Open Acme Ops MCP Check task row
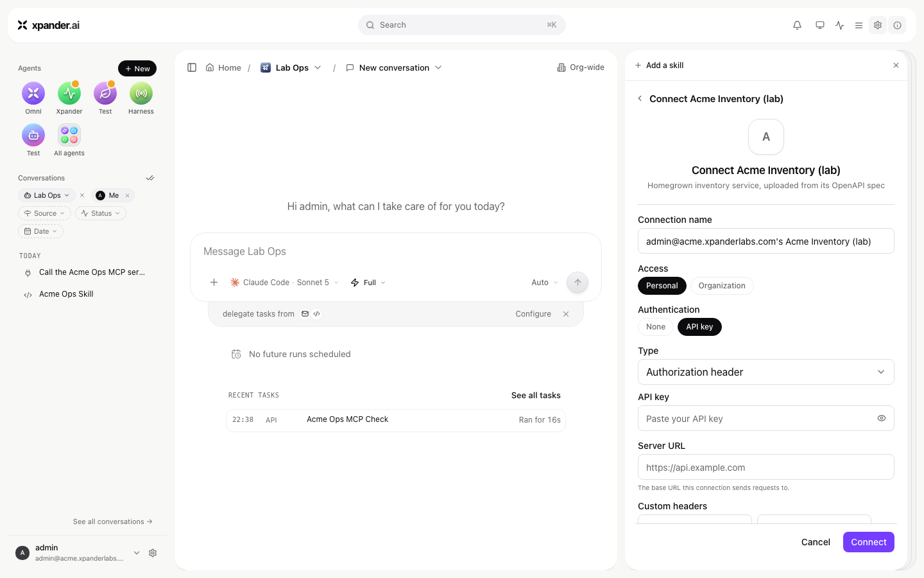The width and height of the screenshot is (924, 578). pos(396,420)
